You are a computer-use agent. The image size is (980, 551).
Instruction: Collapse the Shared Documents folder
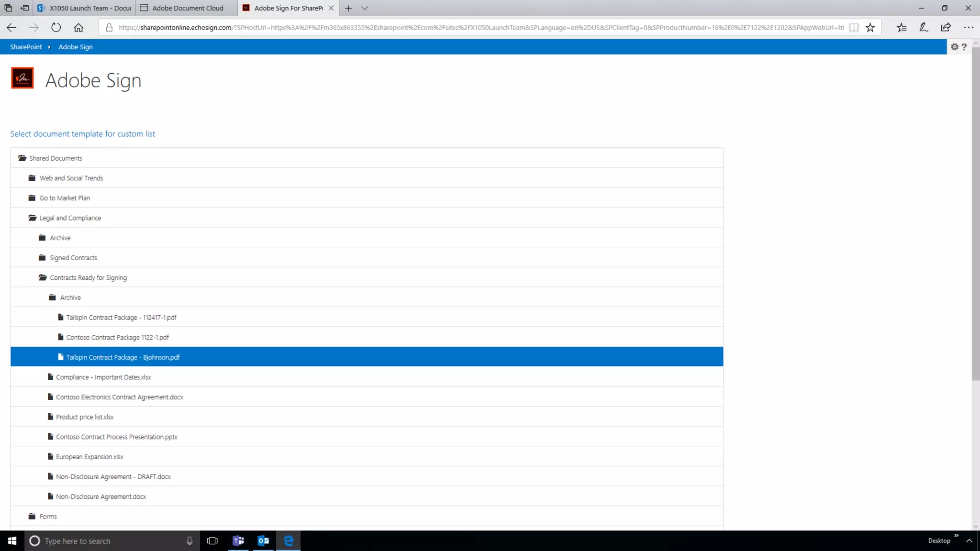56,158
